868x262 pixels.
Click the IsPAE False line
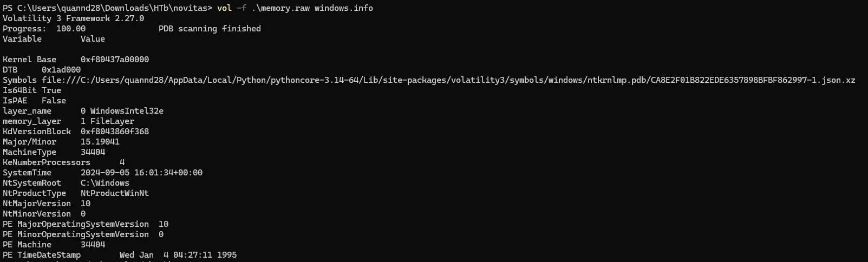pos(34,101)
